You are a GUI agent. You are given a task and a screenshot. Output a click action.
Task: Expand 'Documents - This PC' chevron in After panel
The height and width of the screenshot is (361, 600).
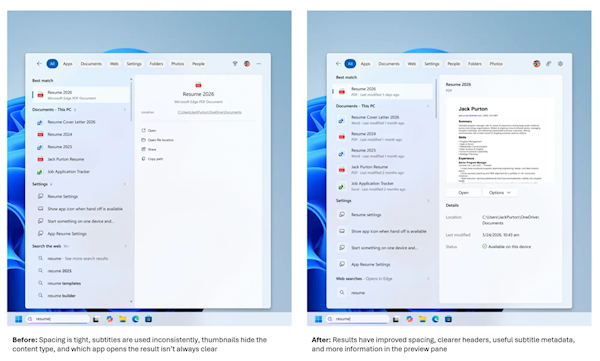pyautogui.click(x=428, y=106)
